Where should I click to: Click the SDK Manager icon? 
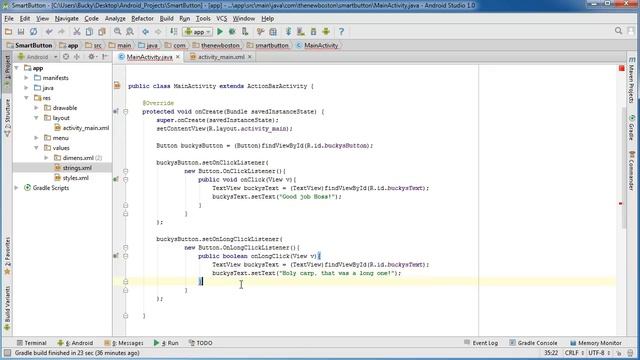pos(313,31)
